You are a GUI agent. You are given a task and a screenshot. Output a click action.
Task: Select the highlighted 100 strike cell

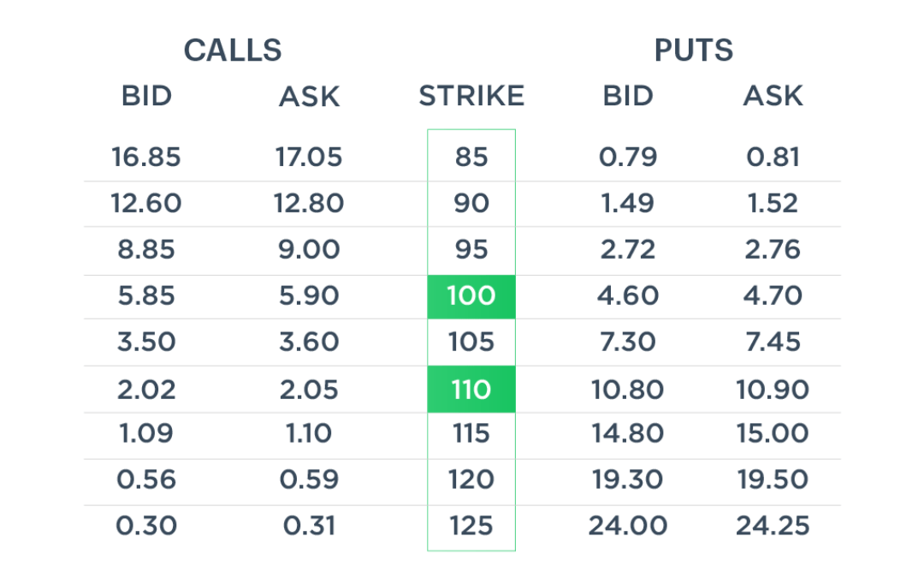[x=471, y=296]
